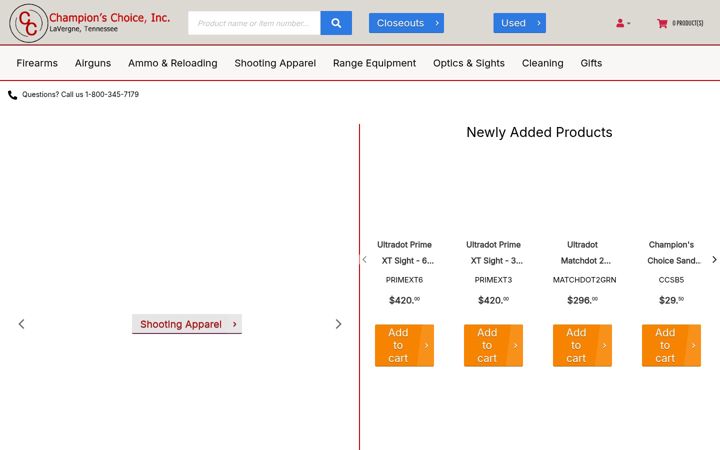720x450 pixels.
Task: Open the shopping cart icon
Action: point(662,23)
